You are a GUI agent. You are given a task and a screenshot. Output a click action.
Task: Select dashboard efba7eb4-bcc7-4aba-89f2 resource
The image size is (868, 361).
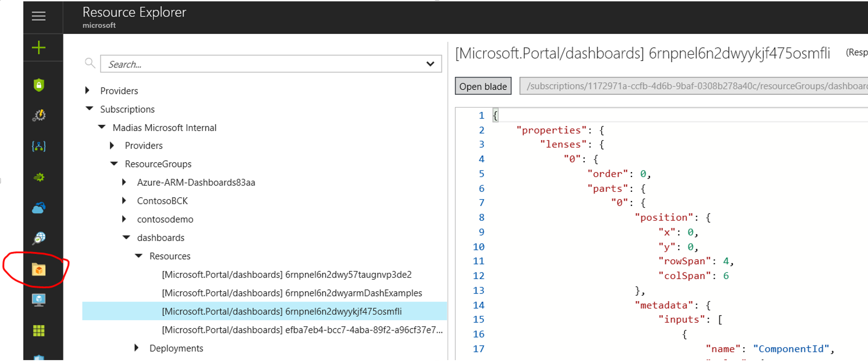[x=302, y=330]
